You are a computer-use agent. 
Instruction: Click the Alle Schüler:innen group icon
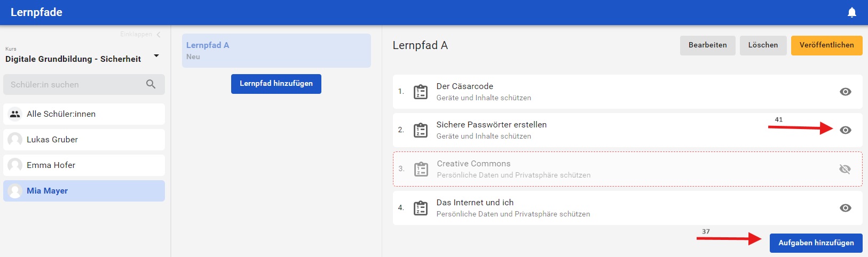(x=15, y=114)
